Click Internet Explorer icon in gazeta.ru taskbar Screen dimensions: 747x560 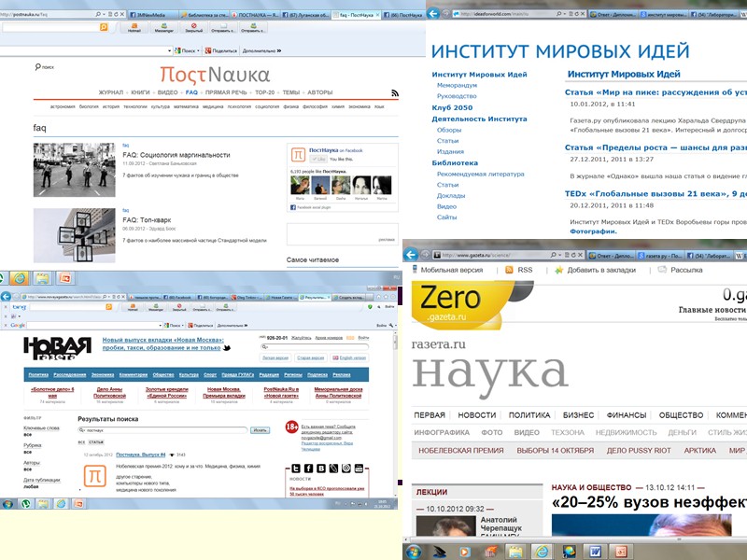[x=542, y=552]
